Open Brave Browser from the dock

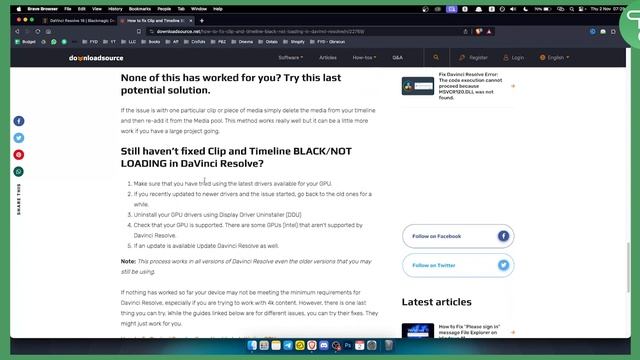click(312, 345)
